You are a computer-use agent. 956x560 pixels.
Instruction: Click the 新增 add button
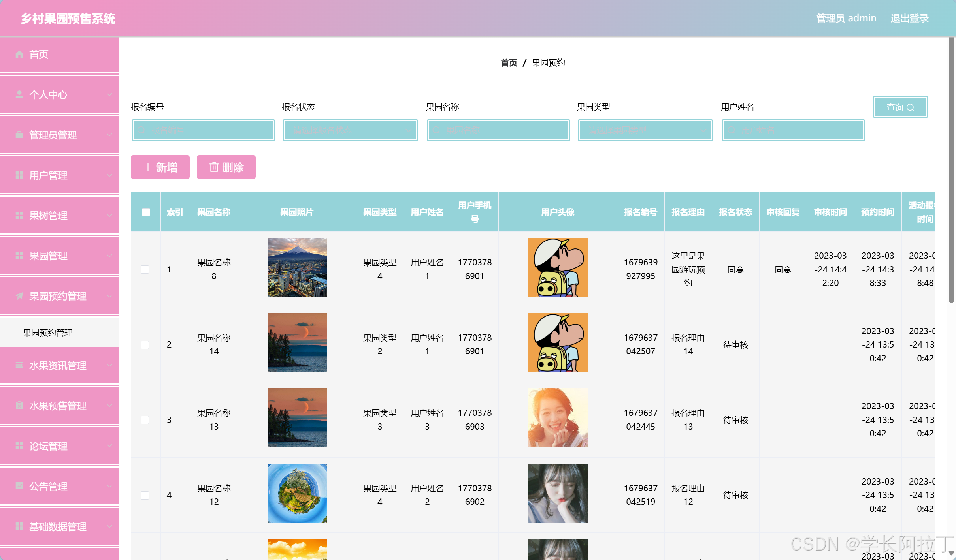coord(160,167)
